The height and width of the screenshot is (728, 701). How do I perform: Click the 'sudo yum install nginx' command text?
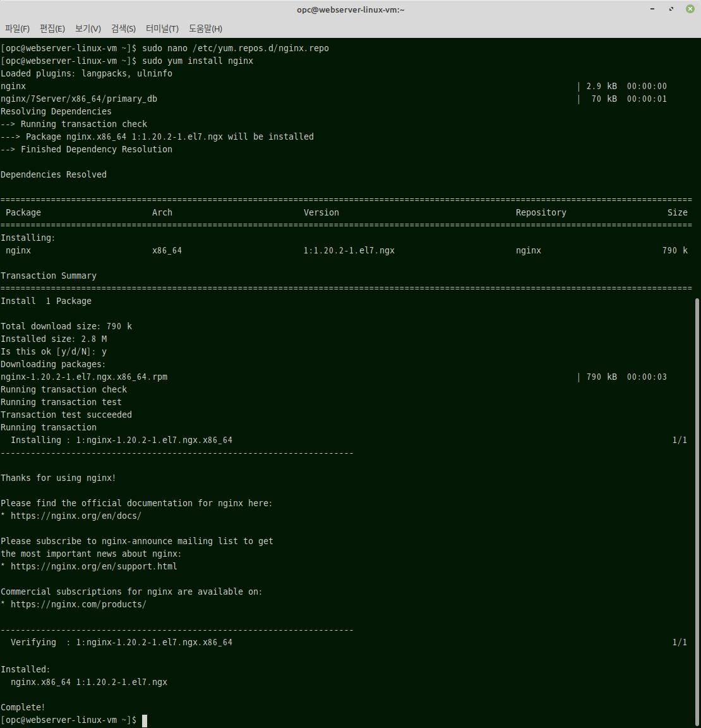click(x=198, y=61)
